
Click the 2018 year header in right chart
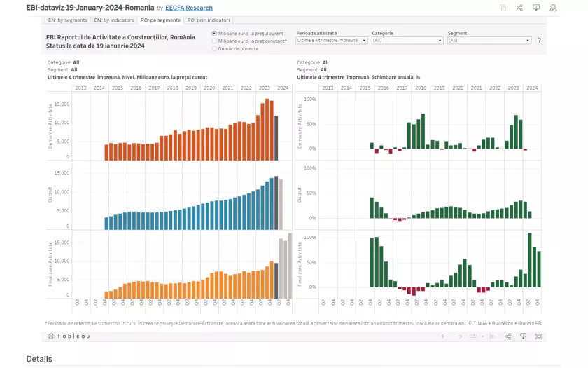click(x=421, y=88)
